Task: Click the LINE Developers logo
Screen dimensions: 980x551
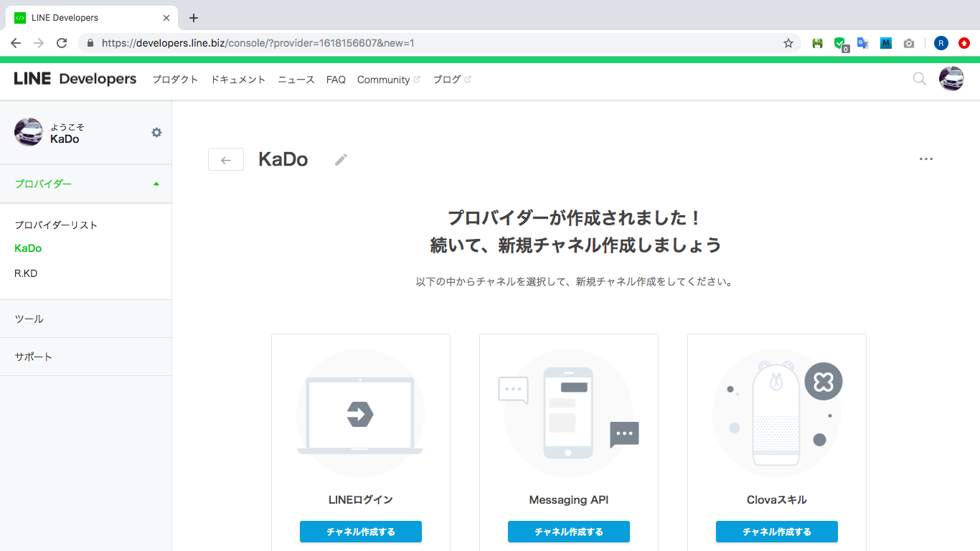Action: [75, 79]
